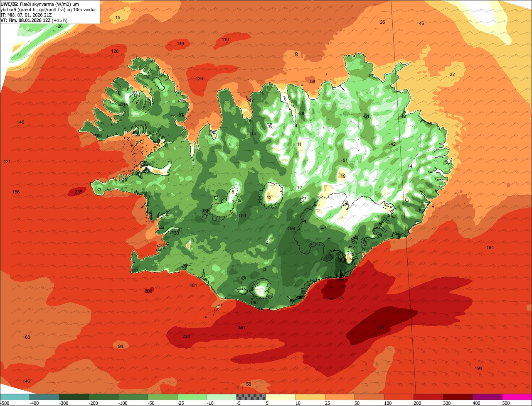Pick the darkest green legend swatch between -300 and -200
Viewport: 532px width, 406px height.
point(74,397)
